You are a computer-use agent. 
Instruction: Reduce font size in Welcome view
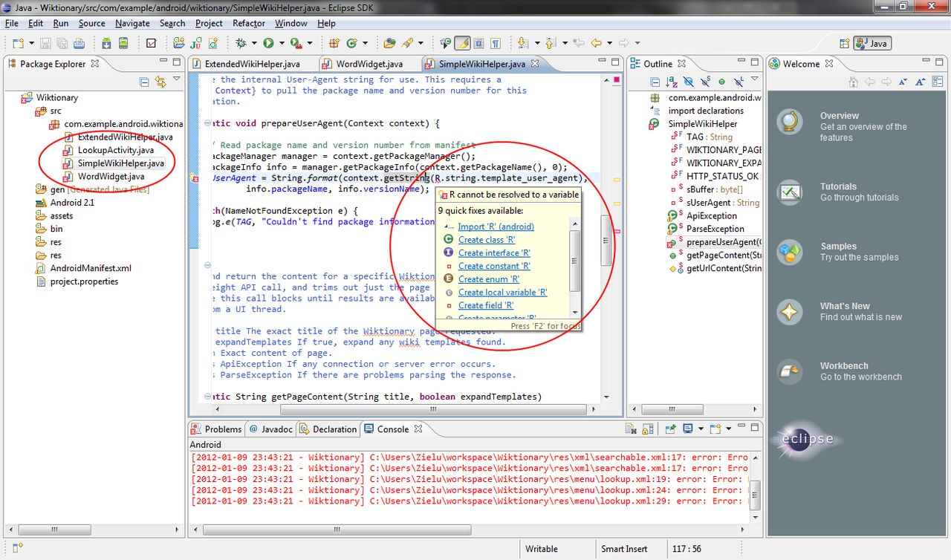coord(903,82)
